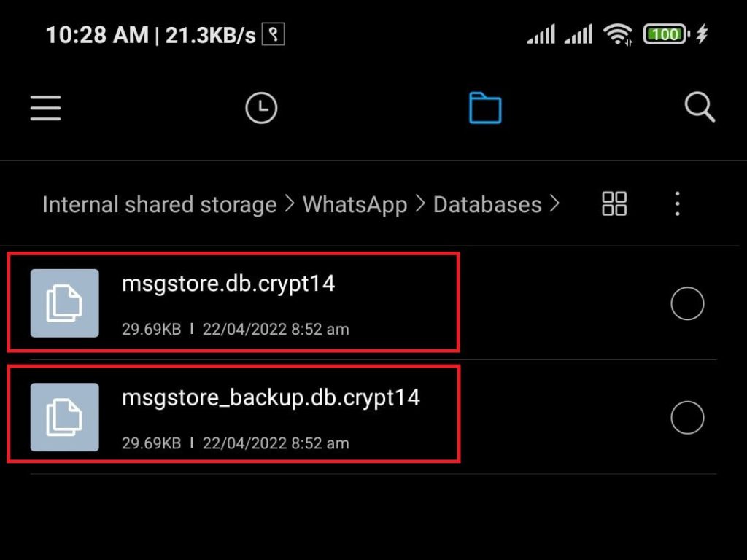
Task: Select the msgstore.db.crypt14 radio circle
Action: coord(687,303)
